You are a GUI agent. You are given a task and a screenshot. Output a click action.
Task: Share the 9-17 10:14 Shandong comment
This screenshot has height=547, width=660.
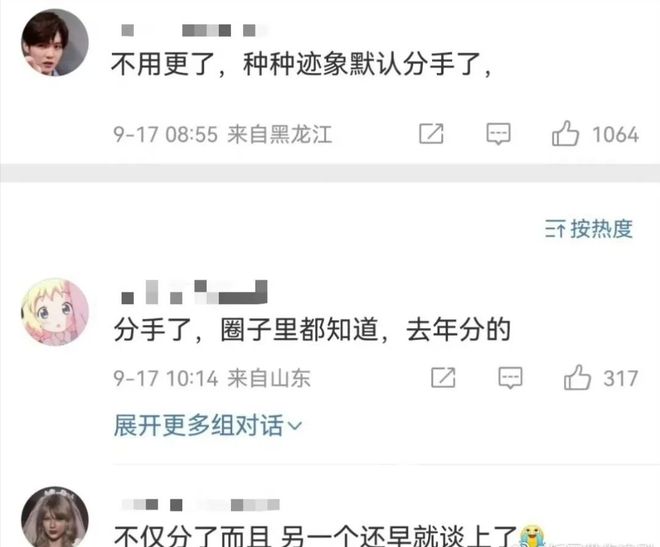pyautogui.click(x=443, y=377)
